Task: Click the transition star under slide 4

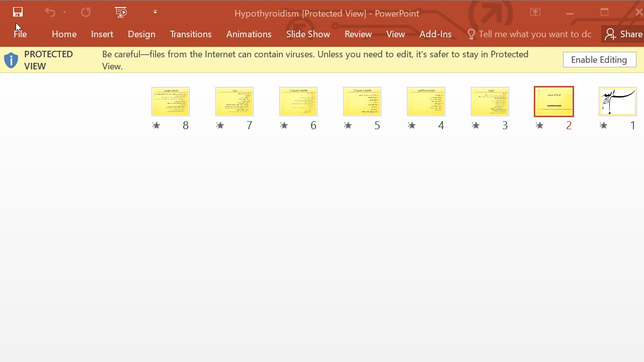Action: [x=412, y=125]
